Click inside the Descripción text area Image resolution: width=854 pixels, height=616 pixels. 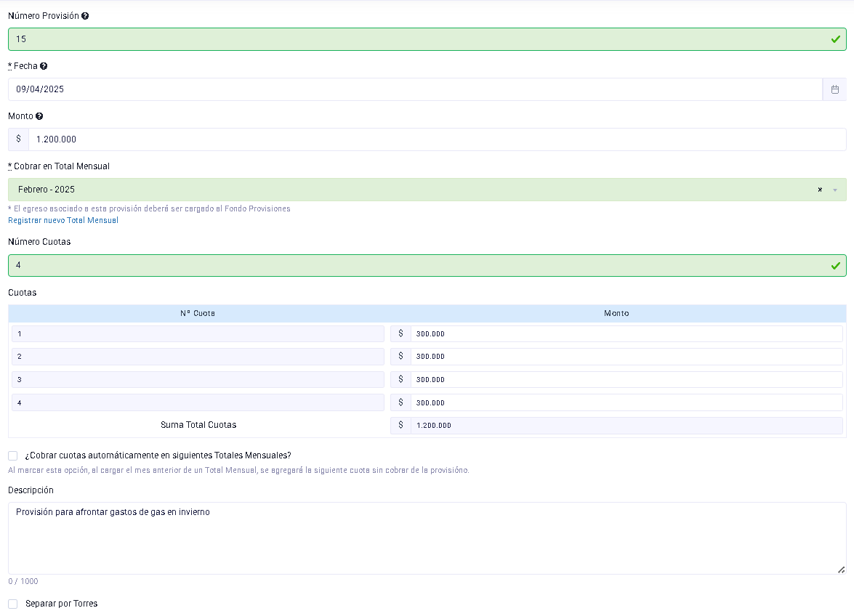pos(427,538)
